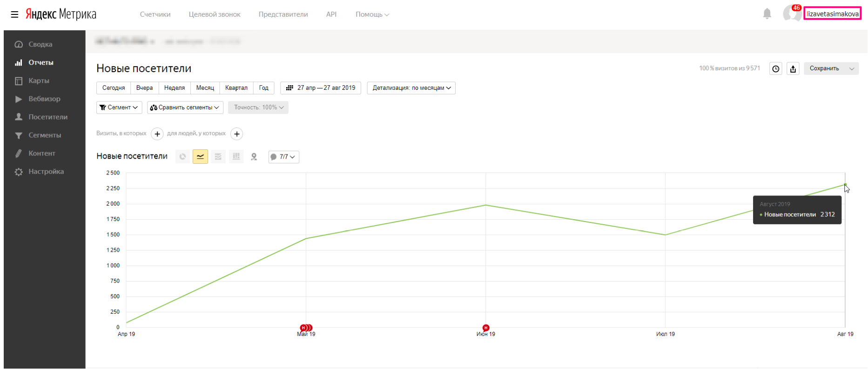Select the Квартал period
Screen dimensions: 868x370
tap(236, 88)
